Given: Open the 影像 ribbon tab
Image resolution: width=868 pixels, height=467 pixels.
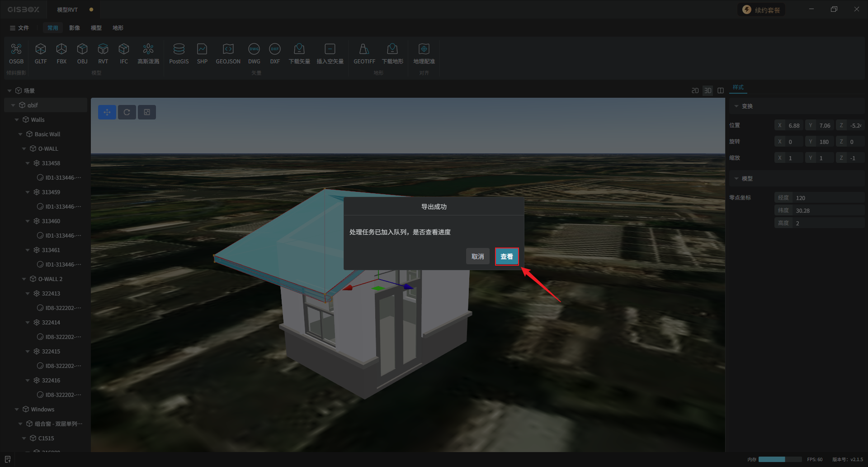Looking at the screenshot, I should [x=75, y=28].
